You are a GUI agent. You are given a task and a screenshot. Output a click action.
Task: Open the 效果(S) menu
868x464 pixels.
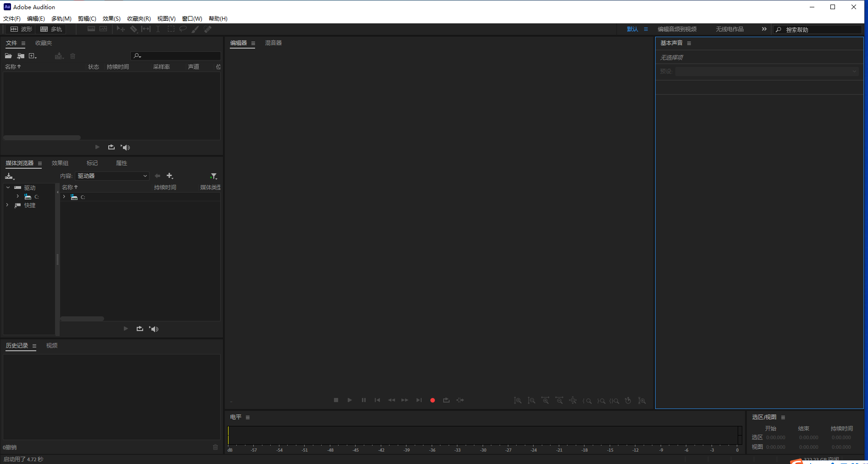point(111,19)
